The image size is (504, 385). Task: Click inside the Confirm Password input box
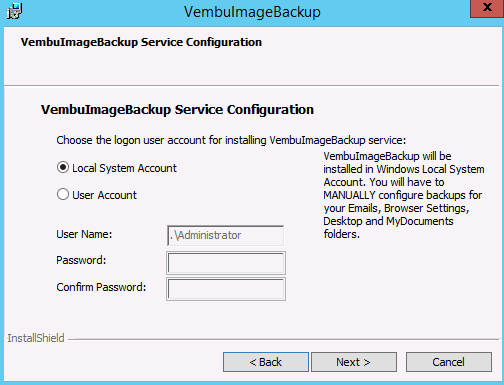(226, 289)
